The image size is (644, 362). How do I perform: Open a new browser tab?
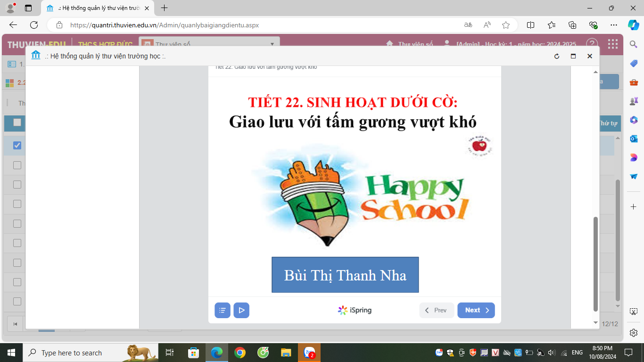164,8
